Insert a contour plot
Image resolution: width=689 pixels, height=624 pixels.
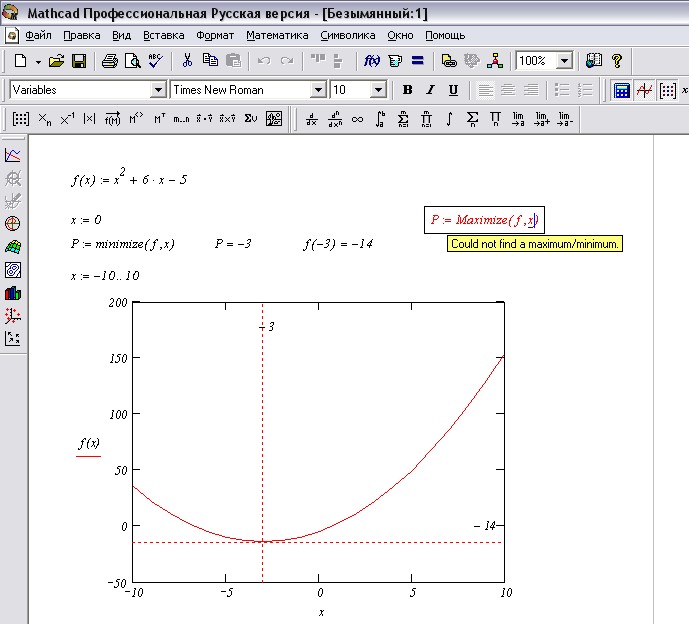13,270
